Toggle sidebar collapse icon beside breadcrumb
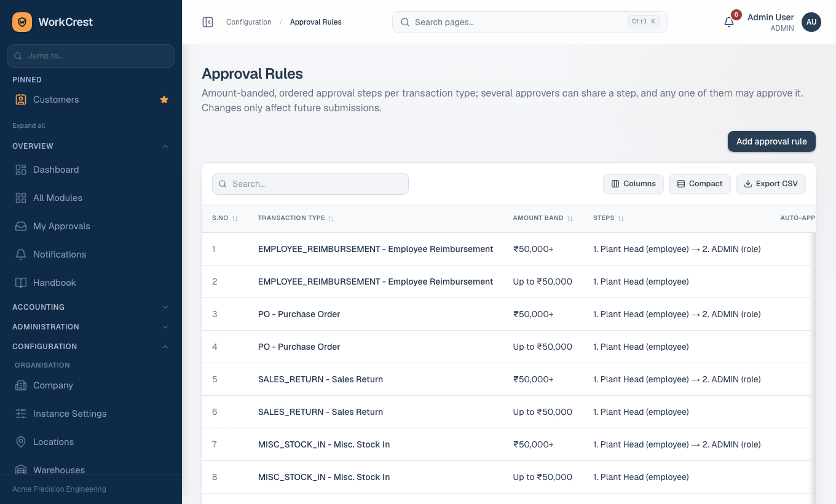Image resolution: width=836 pixels, height=504 pixels. [x=208, y=22]
